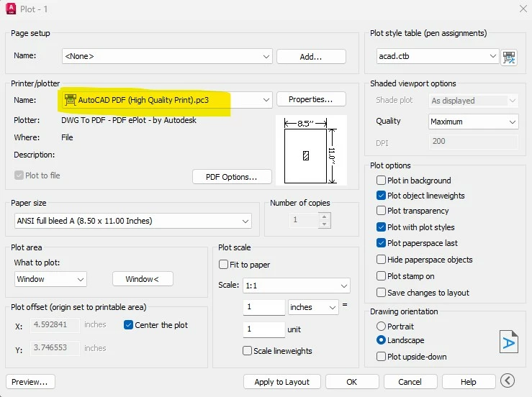Click the AutoCAD logo in the title bar

point(11,9)
